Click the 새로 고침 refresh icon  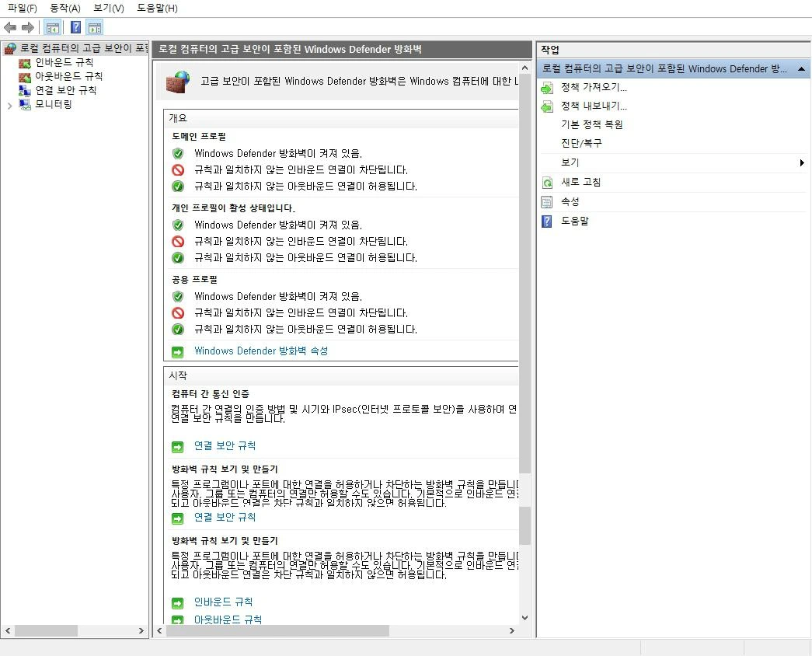(x=547, y=183)
